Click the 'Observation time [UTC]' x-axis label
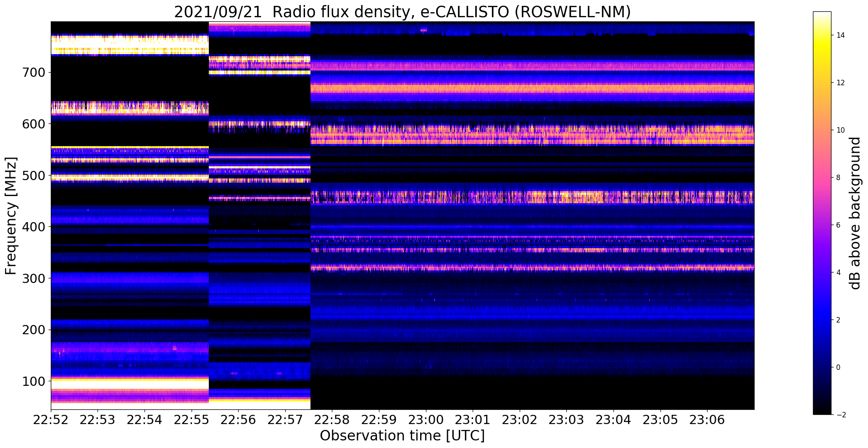868x448 pixels. (x=402, y=436)
